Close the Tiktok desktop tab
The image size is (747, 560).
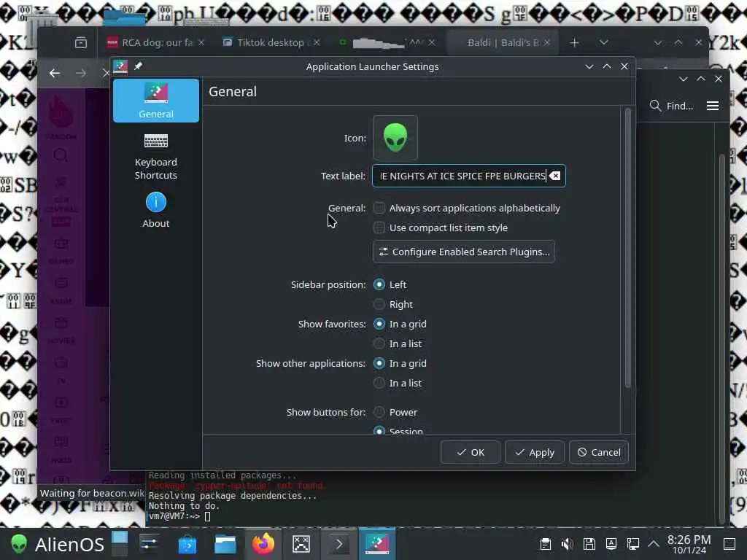tap(317, 42)
